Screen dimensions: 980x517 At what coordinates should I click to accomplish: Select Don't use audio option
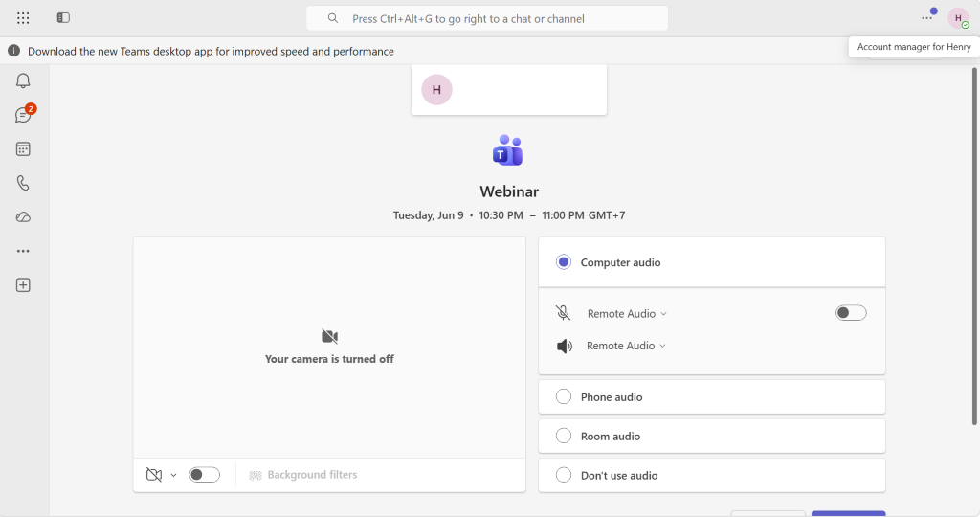tap(712, 475)
